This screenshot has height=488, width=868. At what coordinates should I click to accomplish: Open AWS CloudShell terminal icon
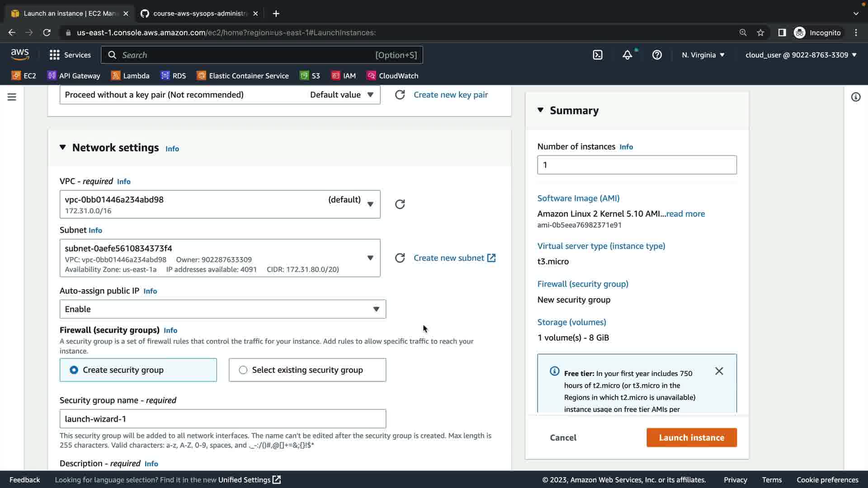click(x=598, y=55)
